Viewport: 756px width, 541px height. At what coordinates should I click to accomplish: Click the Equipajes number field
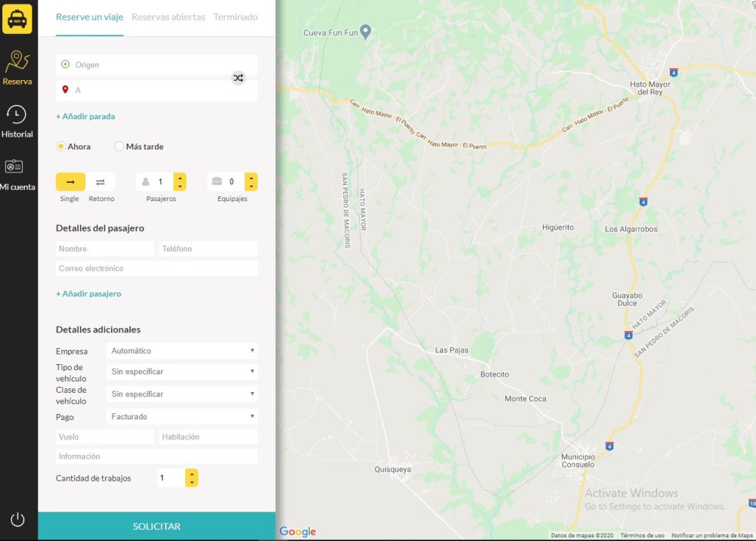[x=232, y=182]
